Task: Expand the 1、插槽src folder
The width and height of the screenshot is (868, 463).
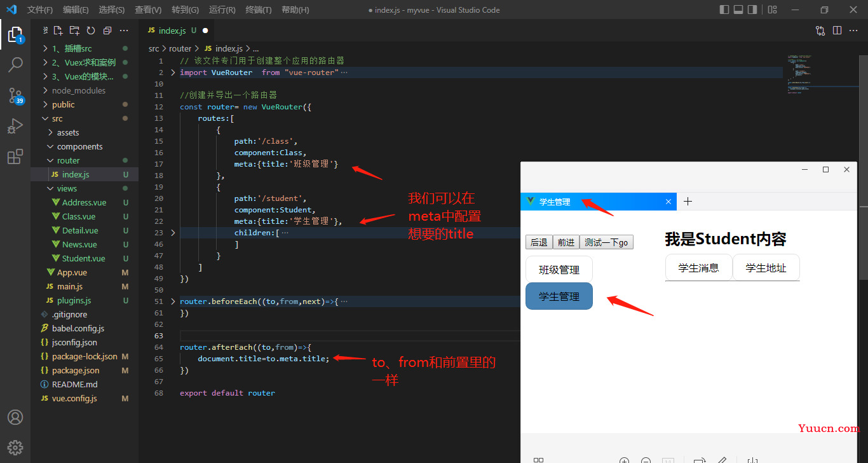Action: pos(85,48)
